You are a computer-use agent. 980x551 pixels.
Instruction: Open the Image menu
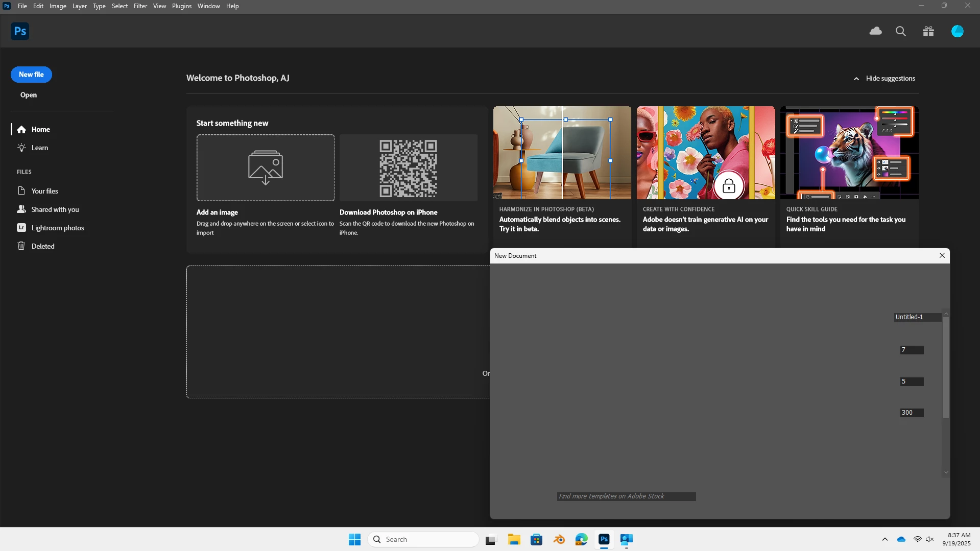[58, 6]
